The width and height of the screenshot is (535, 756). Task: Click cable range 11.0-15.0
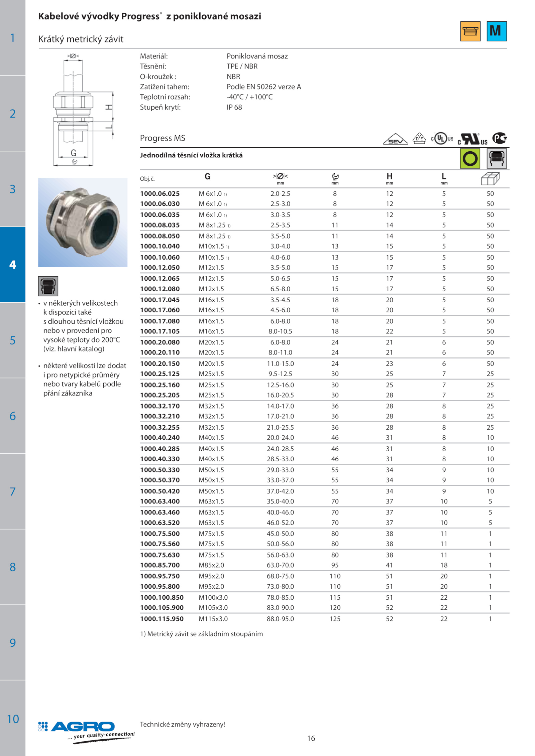(280, 364)
